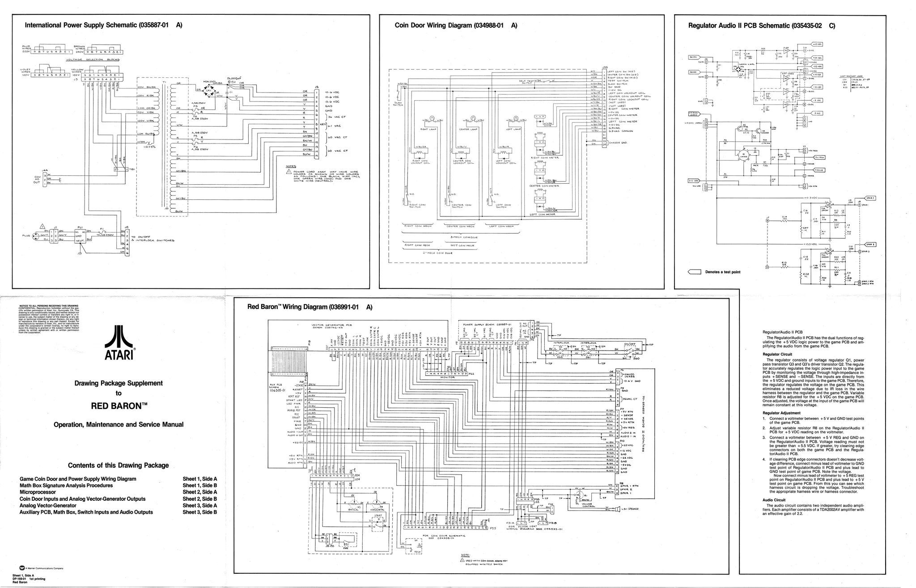The width and height of the screenshot is (916, 588).
Task: Click the warning triangle beside NOTES
Action: coord(289,172)
